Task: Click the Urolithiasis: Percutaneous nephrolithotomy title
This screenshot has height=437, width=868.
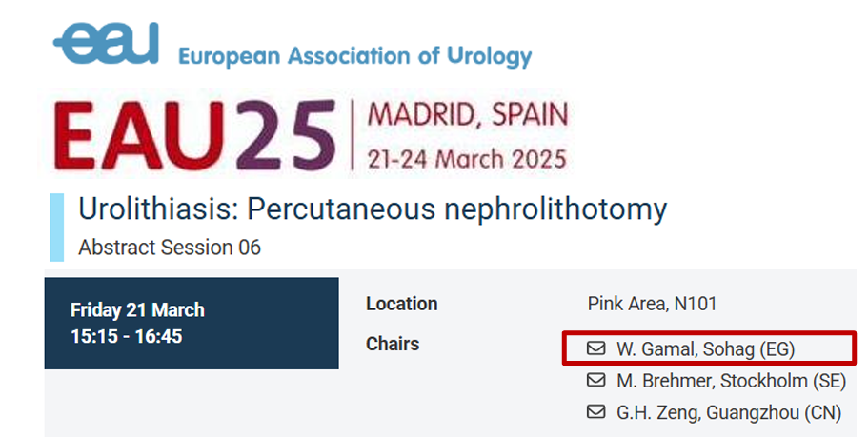Action: coord(373,209)
